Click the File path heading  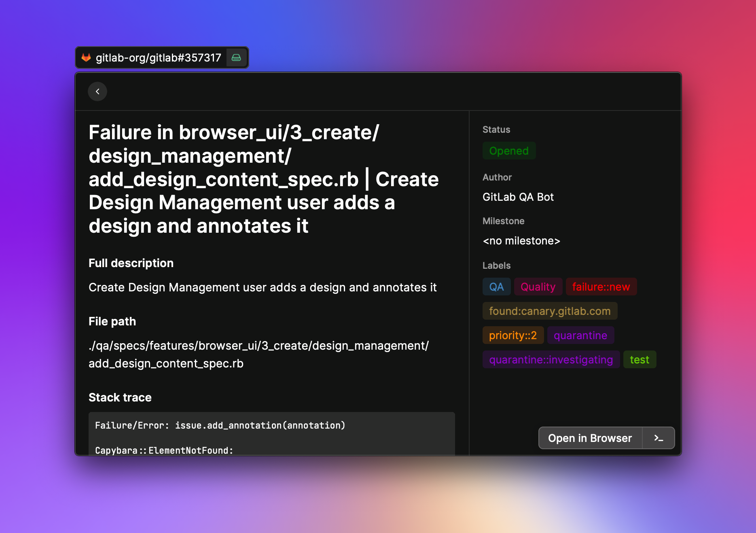[x=112, y=321]
